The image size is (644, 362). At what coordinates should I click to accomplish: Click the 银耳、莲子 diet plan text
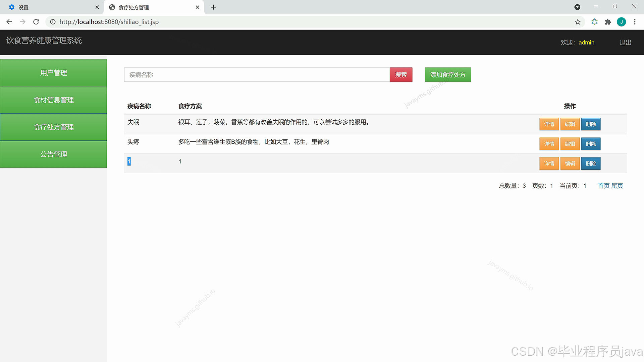point(274,122)
